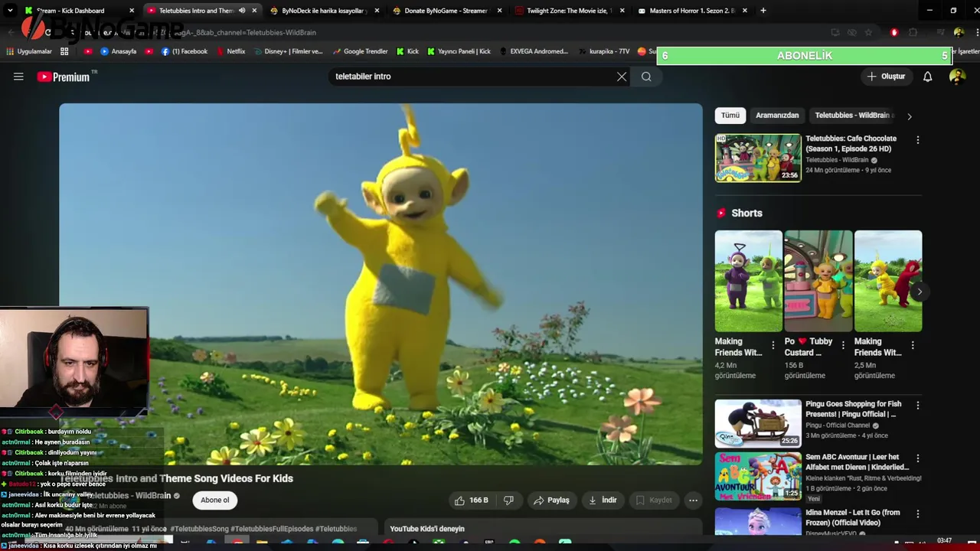Select the Teletubbies - WildBrain chip
Screen dimensions: 980x551
click(854, 116)
